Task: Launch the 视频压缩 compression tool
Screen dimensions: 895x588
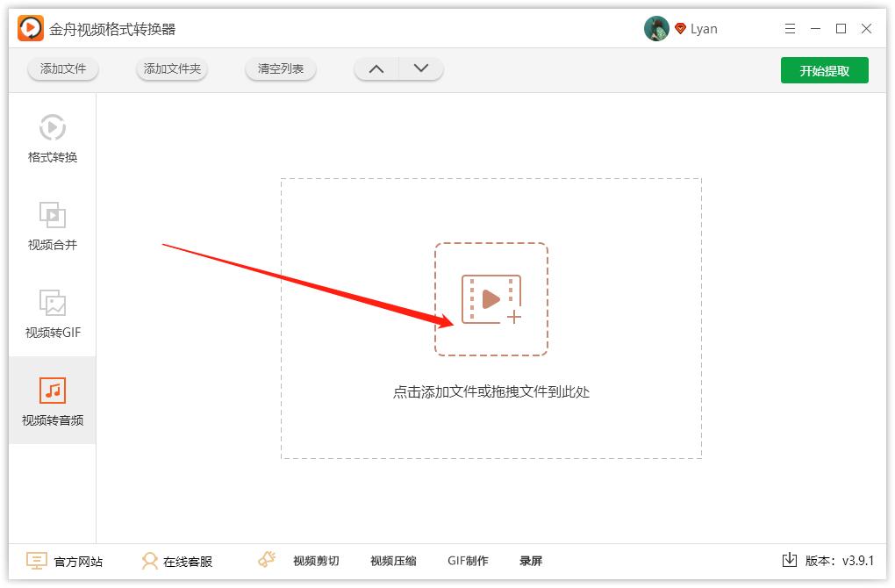Action: tap(392, 560)
